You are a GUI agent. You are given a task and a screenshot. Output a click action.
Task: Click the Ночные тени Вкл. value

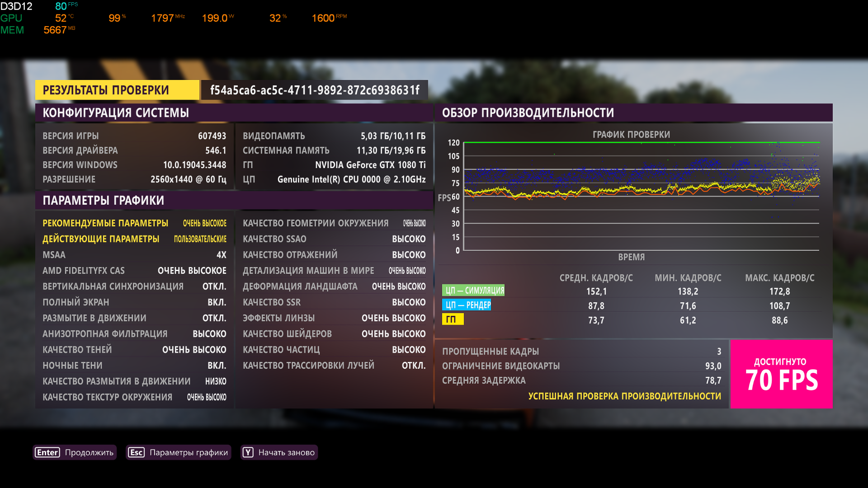217,366
